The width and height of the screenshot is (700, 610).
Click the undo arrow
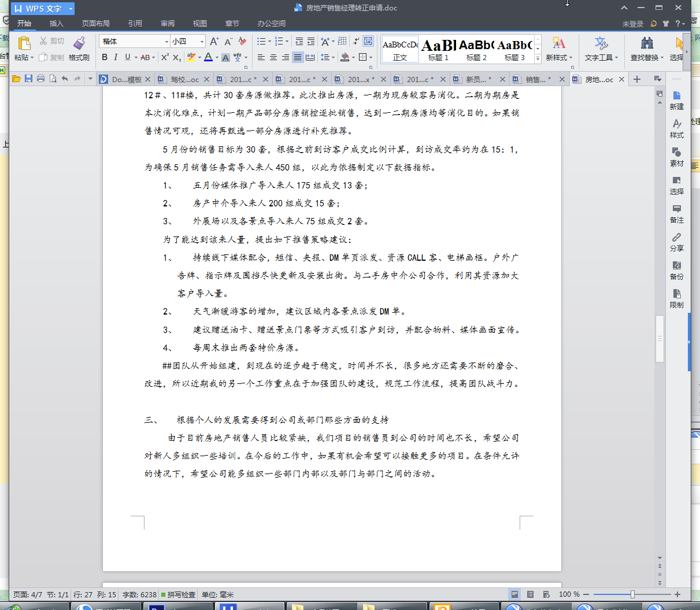click(x=65, y=79)
